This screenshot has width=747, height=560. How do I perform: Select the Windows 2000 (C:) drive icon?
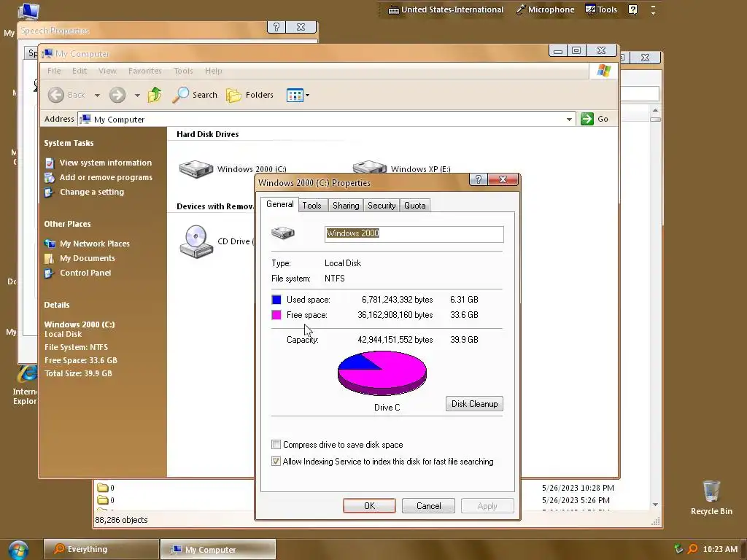click(x=196, y=168)
